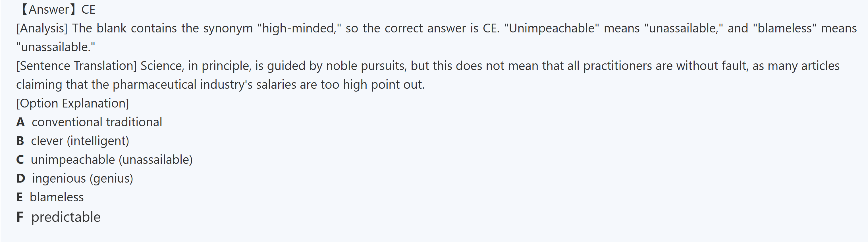Click the option text "conventional traditional"
Screen dimensions: 868x242
(97, 122)
